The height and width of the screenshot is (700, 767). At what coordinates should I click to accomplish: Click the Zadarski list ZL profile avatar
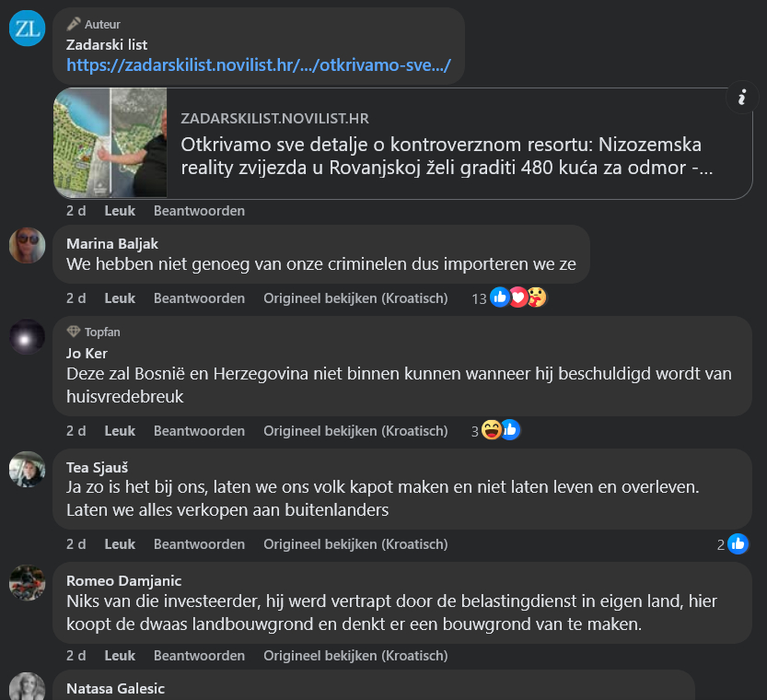point(27,27)
